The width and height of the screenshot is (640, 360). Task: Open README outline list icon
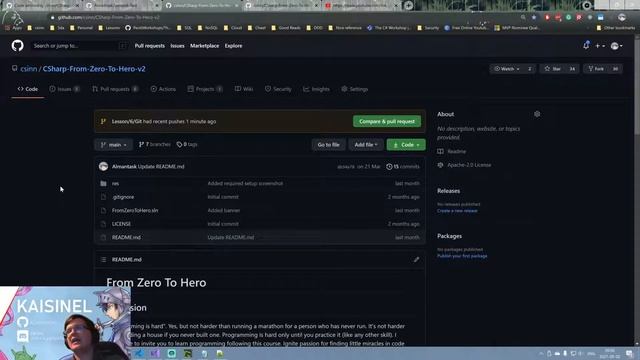(103, 260)
